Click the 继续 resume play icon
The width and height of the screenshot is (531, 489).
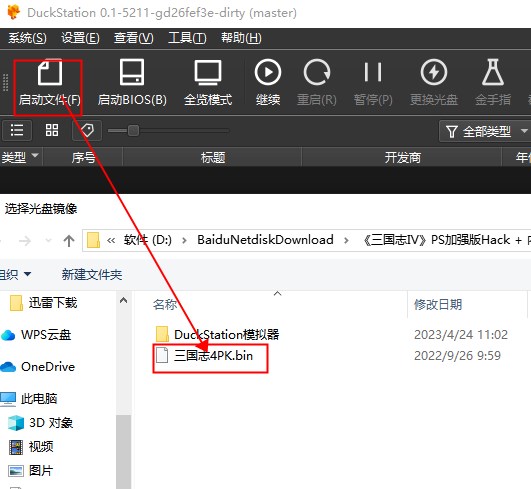(268, 72)
